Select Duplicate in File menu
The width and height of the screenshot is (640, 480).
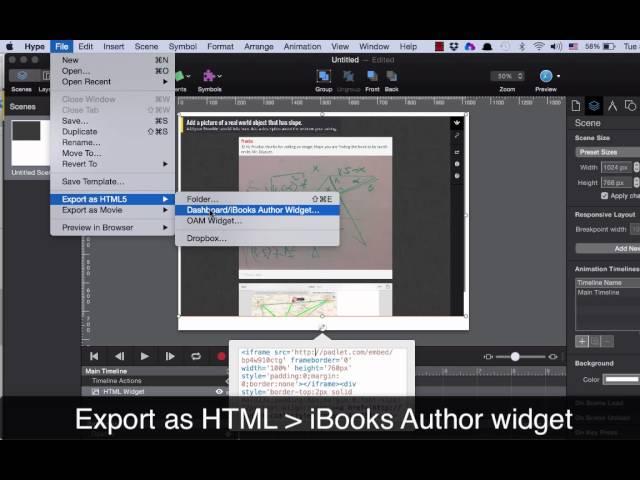tap(113, 132)
